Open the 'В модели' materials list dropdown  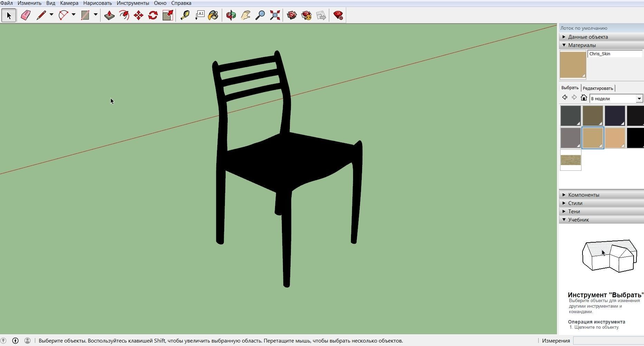[639, 99]
